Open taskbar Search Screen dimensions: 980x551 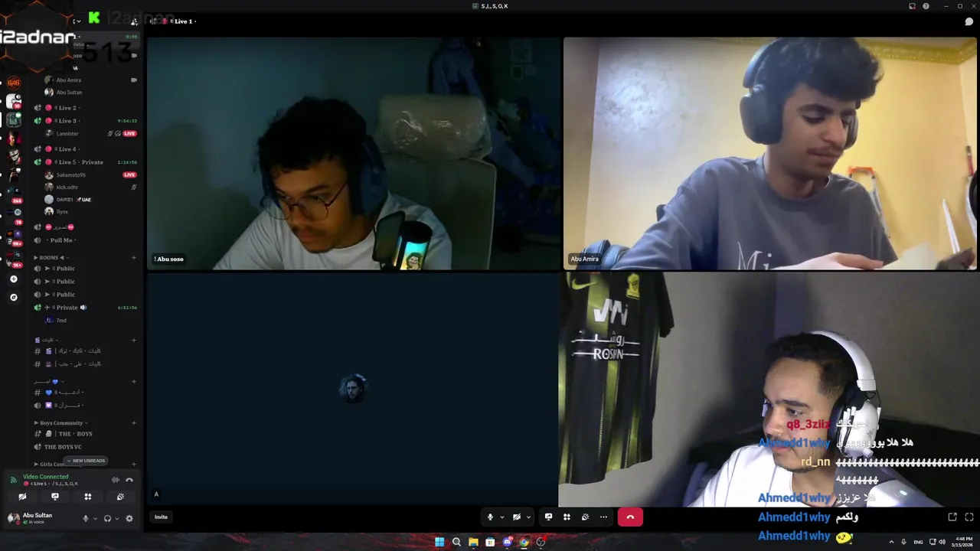click(x=456, y=542)
